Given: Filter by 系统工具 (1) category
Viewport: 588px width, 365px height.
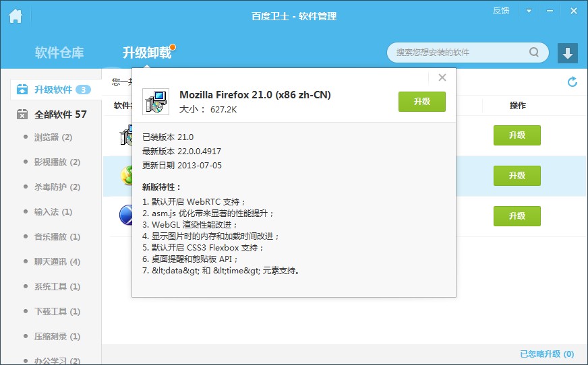Looking at the screenshot, I should 57,286.
